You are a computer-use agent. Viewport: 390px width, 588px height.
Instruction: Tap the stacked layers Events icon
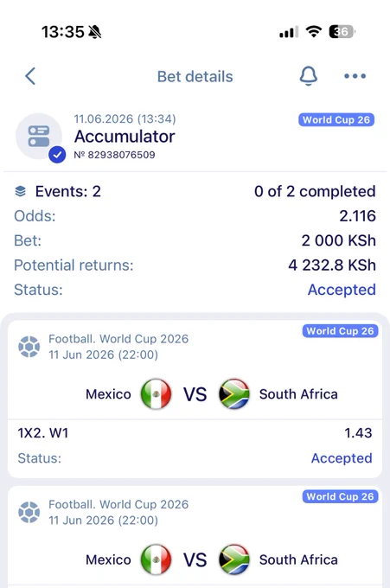[20, 191]
